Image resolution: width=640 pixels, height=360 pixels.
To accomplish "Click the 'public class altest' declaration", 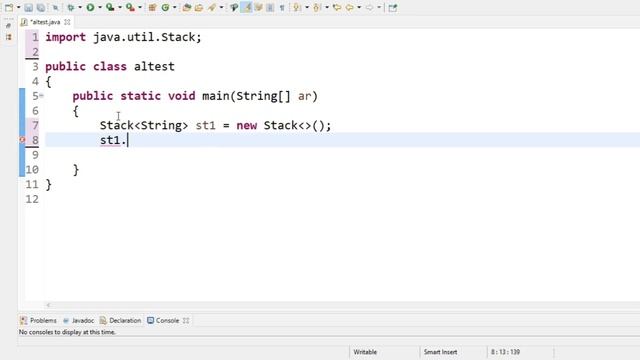I will click(110, 67).
